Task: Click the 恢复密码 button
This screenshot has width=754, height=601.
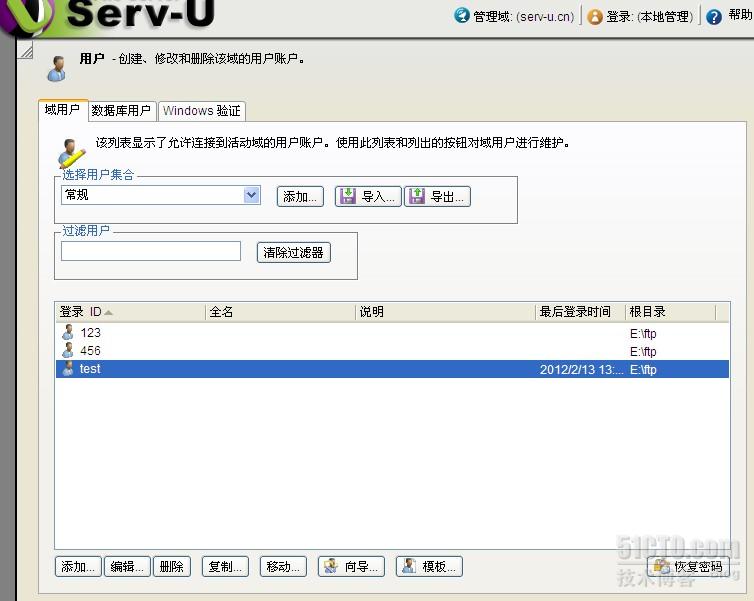Action: pyautogui.click(x=688, y=566)
